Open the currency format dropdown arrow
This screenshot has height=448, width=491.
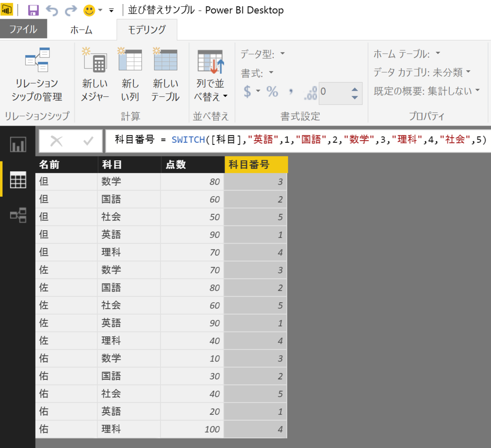click(258, 91)
